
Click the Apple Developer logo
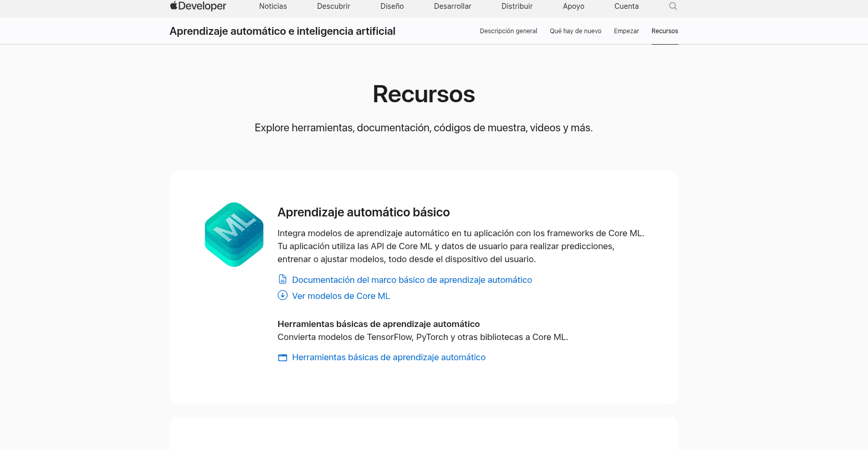[198, 6]
